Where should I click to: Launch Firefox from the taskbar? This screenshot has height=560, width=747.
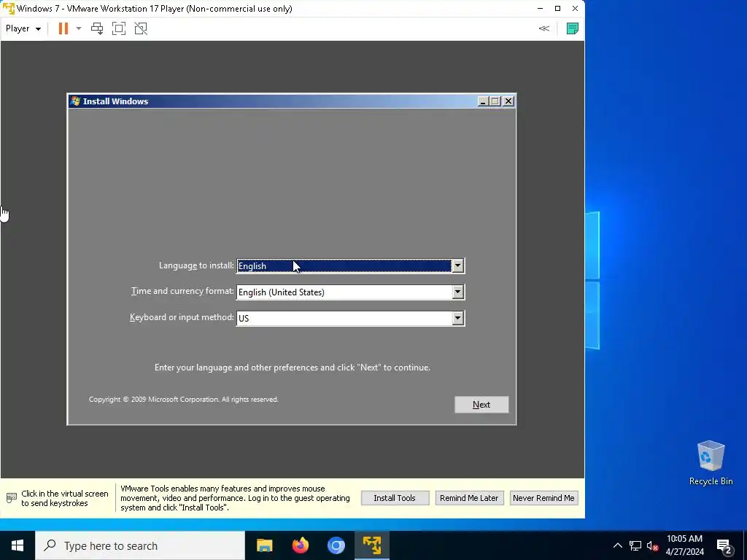pos(300,545)
